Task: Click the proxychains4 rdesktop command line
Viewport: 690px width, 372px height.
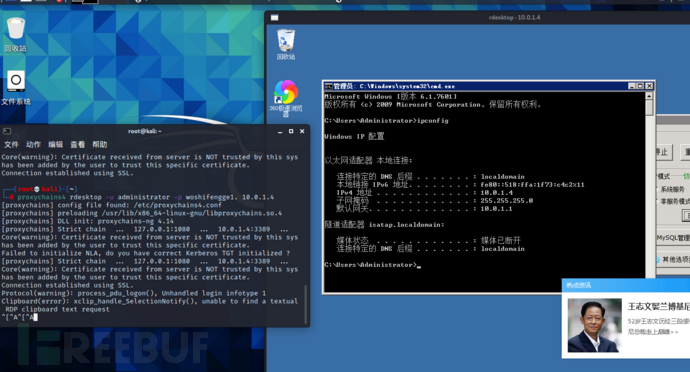Action: (x=146, y=197)
